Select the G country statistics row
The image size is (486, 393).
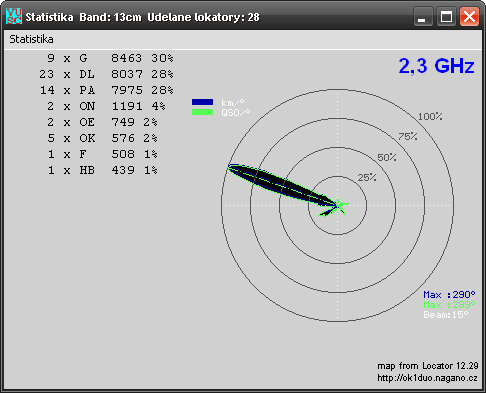tap(107, 58)
